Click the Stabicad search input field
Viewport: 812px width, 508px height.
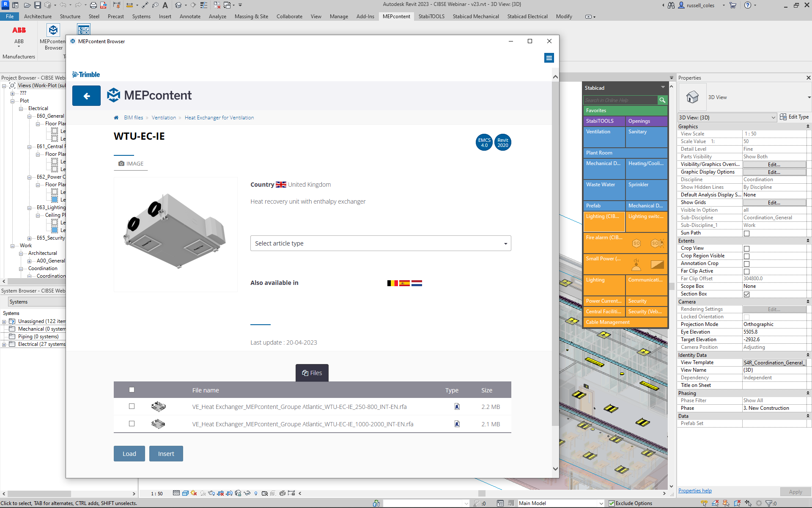[x=620, y=100]
